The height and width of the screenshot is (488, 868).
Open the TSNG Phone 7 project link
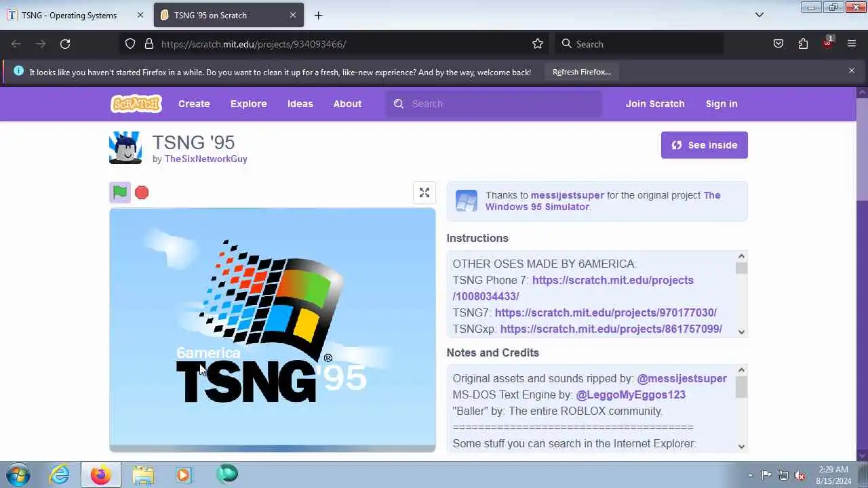click(x=573, y=288)
